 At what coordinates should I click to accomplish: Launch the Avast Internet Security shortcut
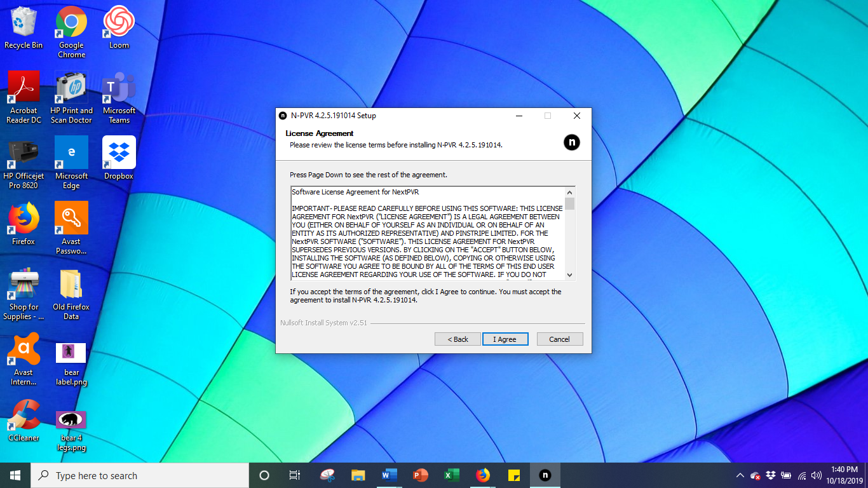point(24,360)
